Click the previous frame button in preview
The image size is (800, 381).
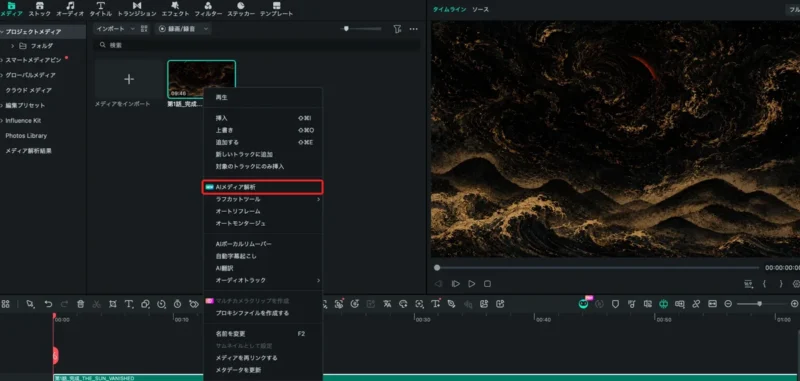[439, 284]
